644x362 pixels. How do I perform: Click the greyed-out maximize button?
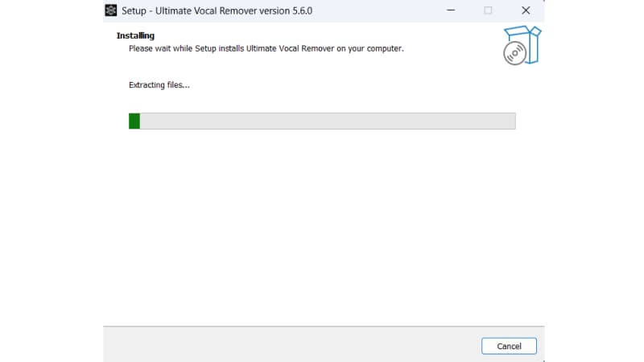[x=488, y=10]
